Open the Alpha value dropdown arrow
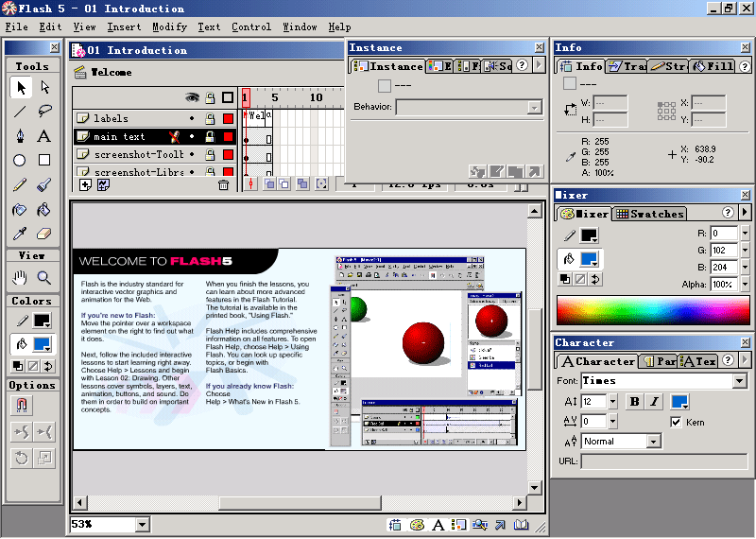 745,285
